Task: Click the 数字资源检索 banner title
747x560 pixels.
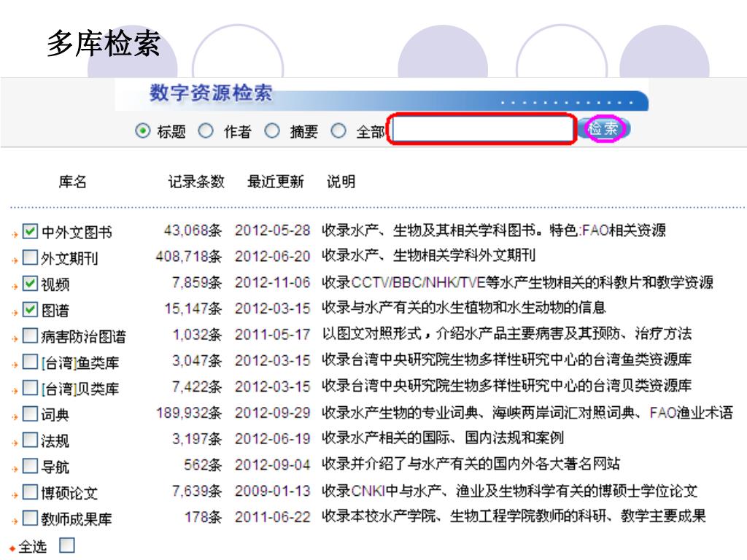Action: coord(211,93)
